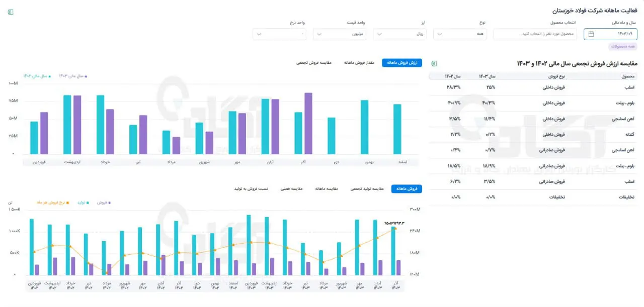The width and height of the screenshot is (644, 307).
Task: Click the ۲۸/۳% table cell
Action: 454,87
